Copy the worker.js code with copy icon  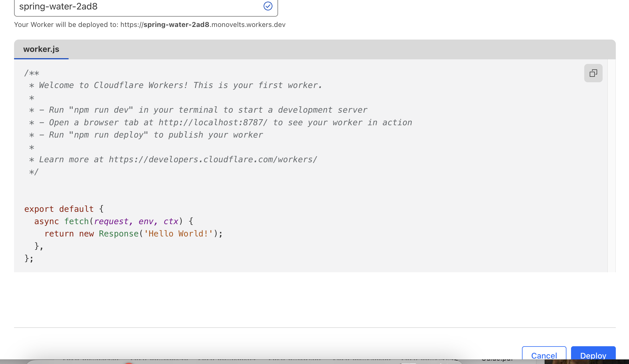pyautogui.click(x=593, y=73)
